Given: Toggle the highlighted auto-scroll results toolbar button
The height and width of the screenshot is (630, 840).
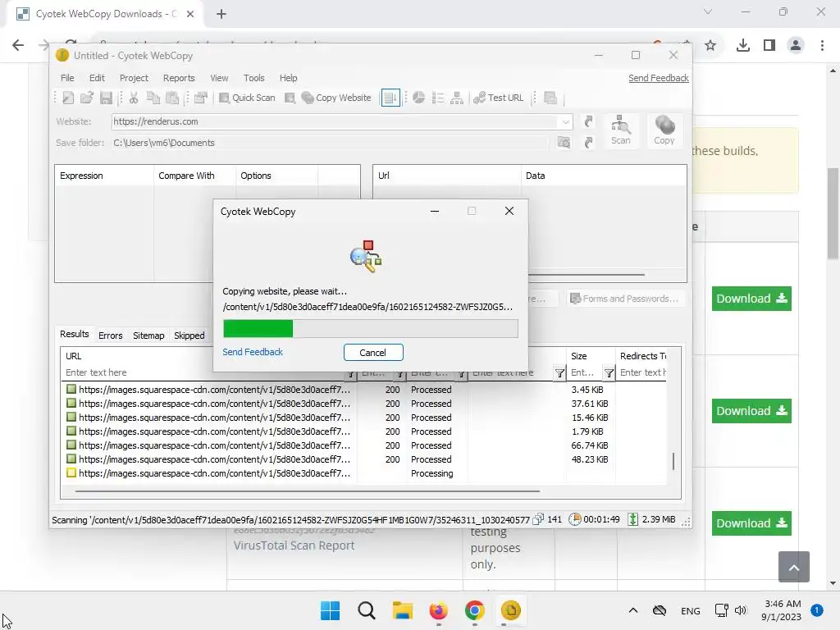Looking at the screenshot, I should coord(390,98).
